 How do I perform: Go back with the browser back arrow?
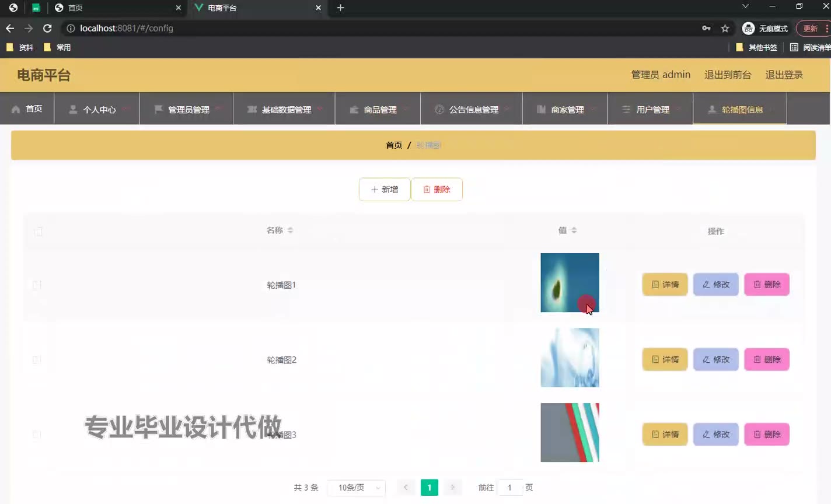[10, 28]
